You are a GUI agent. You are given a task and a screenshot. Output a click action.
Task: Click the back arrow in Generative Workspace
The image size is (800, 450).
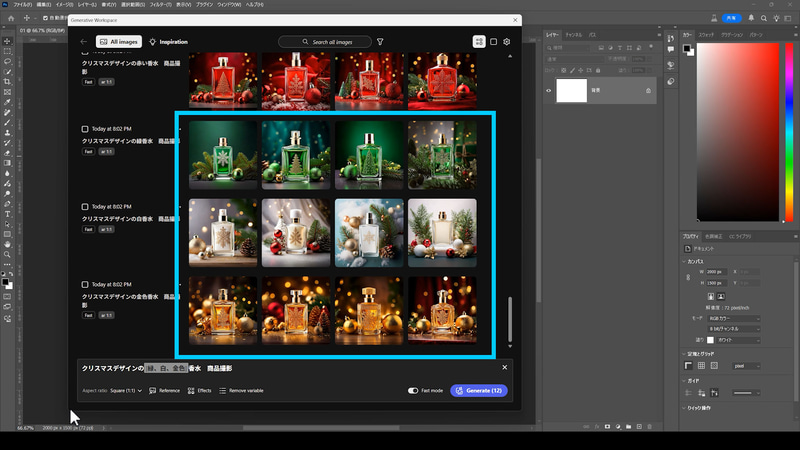(x=84, y=42)
